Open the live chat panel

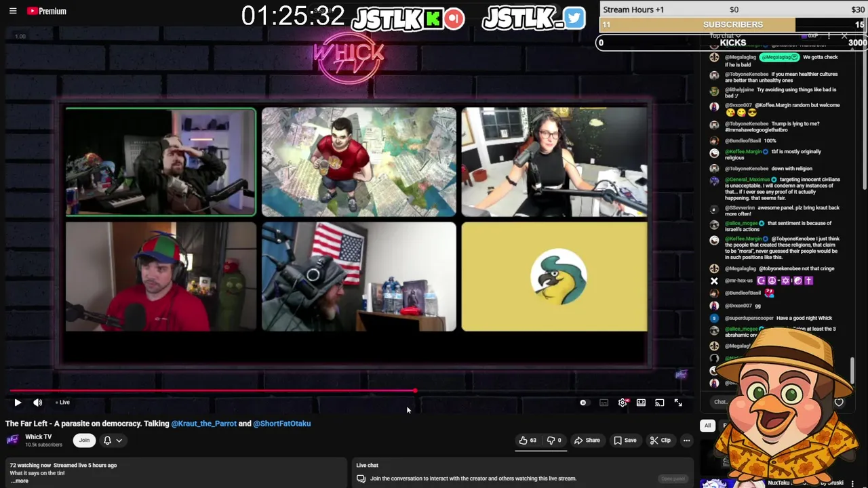(x=673, y=479)
